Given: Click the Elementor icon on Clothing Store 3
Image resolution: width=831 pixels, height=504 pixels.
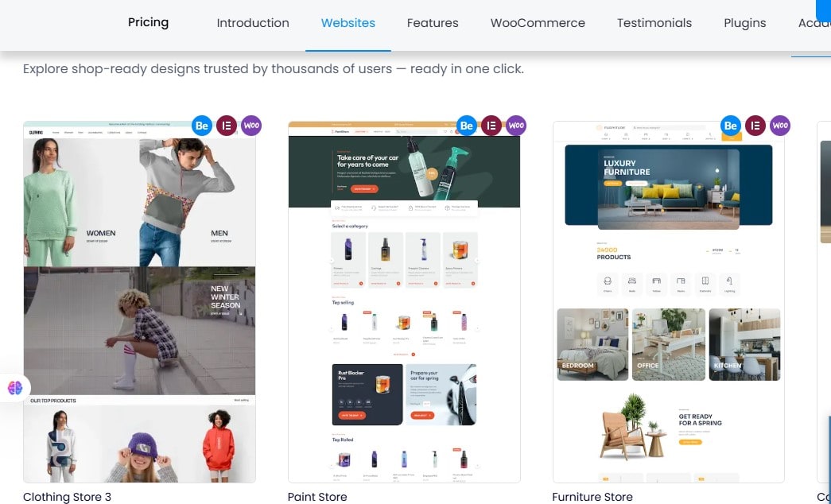Looking at the screenshot, I should click(227, 126).
